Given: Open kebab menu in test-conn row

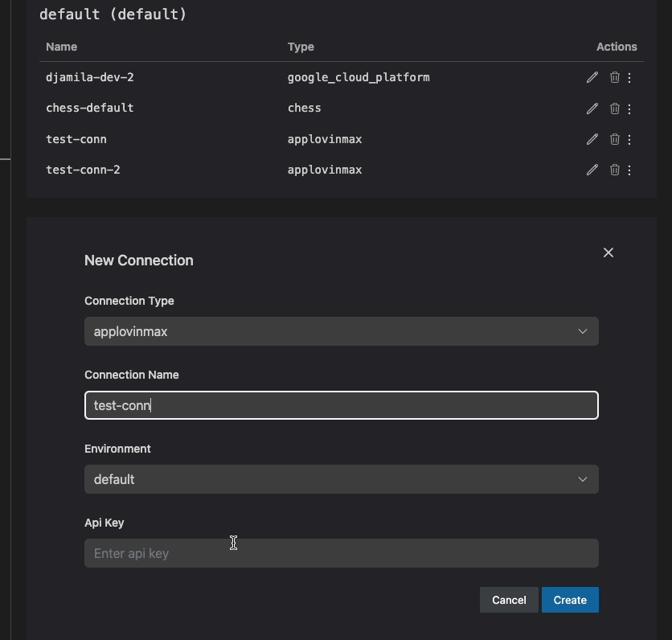Looking at the screenshot, I should coord(629,139).
